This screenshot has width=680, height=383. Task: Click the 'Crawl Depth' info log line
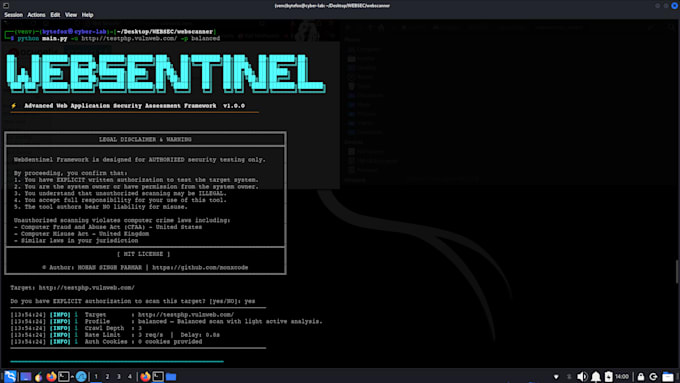click(x=76, y=328)
